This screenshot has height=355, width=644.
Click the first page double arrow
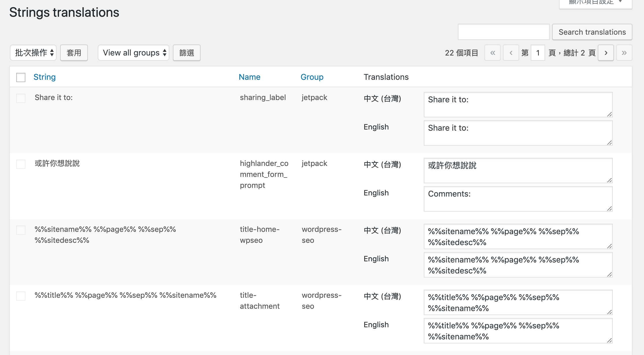point(493,53)
